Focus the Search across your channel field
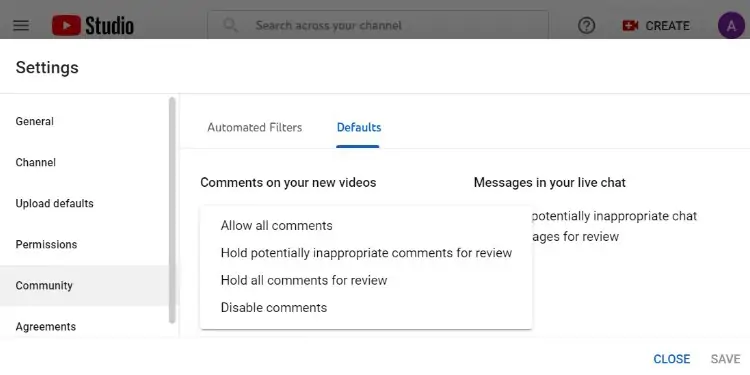This screenshot has height=375, width=750. point(378,25)
